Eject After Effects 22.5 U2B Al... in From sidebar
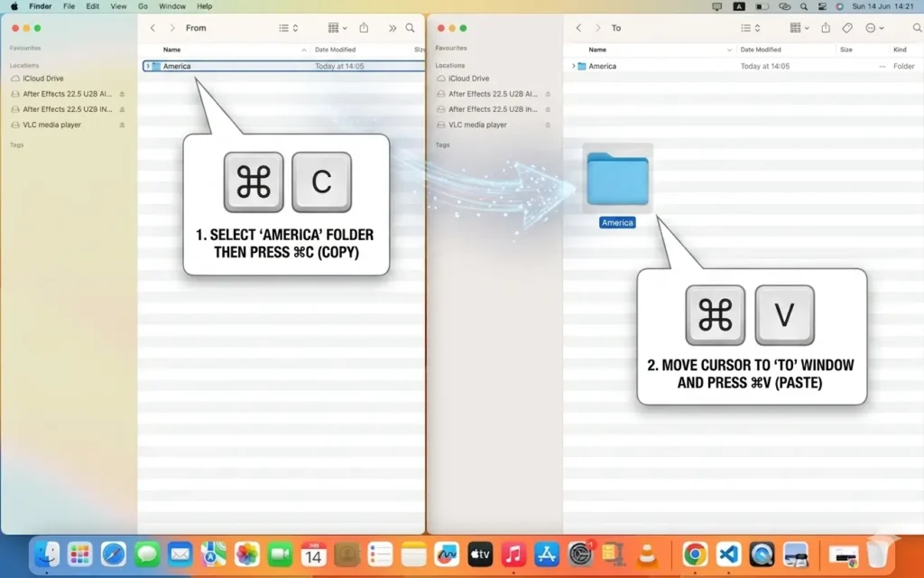Image resolution: width=924 pixels, height=578 pixels. coord(122,94)
